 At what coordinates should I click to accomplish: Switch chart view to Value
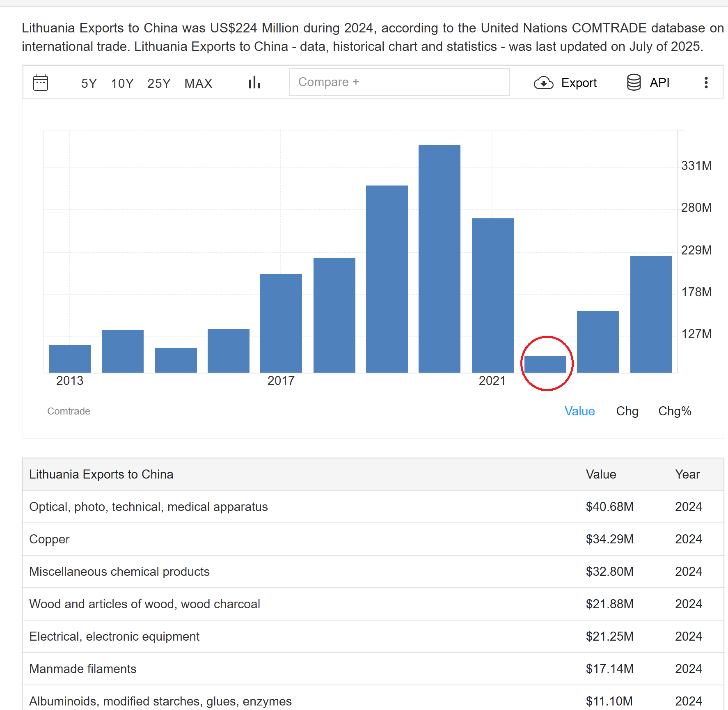(579, 411)
